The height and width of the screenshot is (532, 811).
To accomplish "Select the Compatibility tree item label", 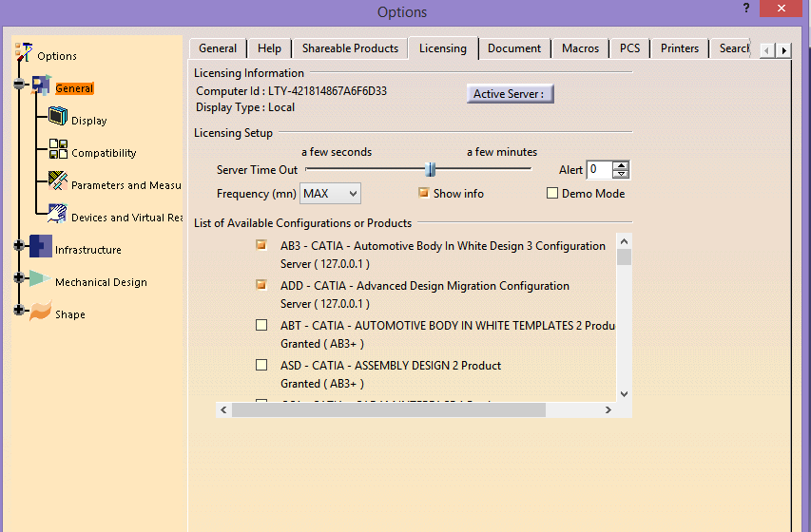I will point(104,153).
